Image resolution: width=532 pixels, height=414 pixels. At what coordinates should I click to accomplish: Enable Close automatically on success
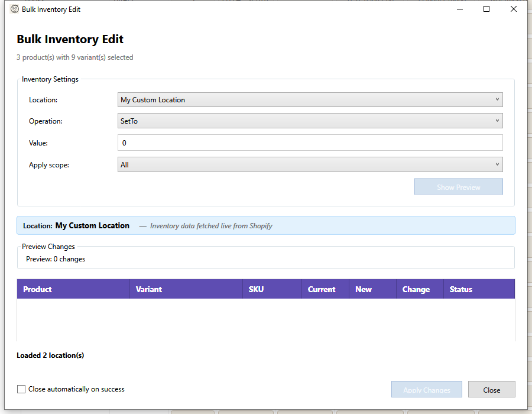coord(21,389)
